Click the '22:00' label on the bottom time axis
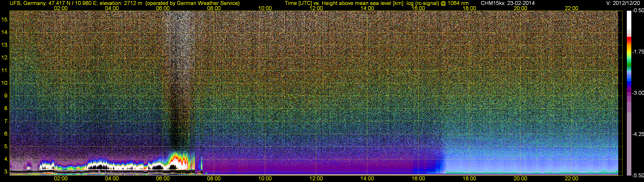This screenshot has height=182, width=644. 571,179
